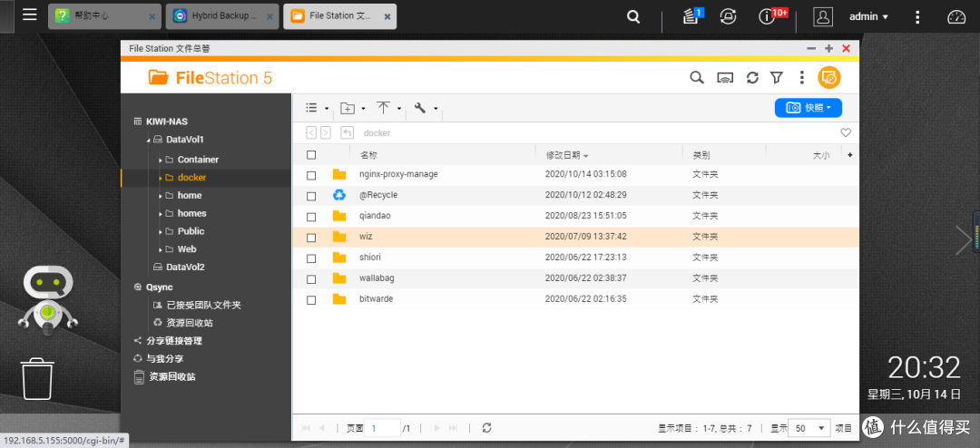Go to next desktop page arrow
The image size is (980, 448).
point(964,240)
